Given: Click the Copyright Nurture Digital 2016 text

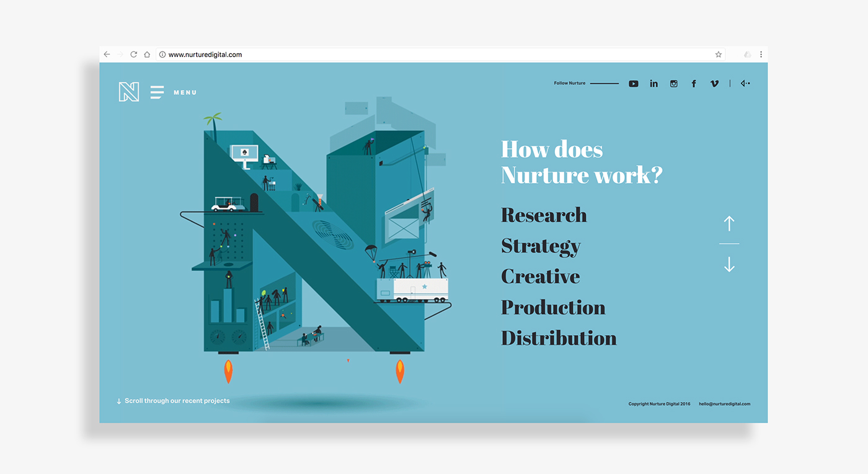Looking at the screenshot, I should (x=659, y=404).
